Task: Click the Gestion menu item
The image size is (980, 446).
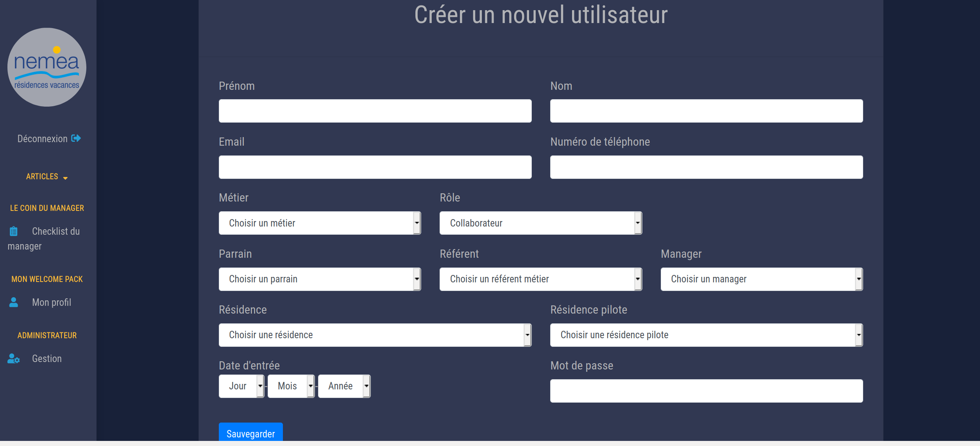Action: [47, 359]
